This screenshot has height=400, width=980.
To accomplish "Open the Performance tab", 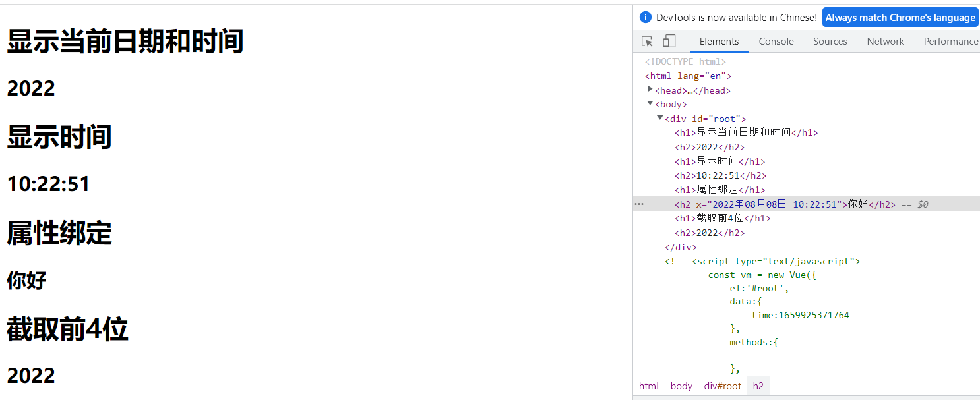I will click(950, 42).
